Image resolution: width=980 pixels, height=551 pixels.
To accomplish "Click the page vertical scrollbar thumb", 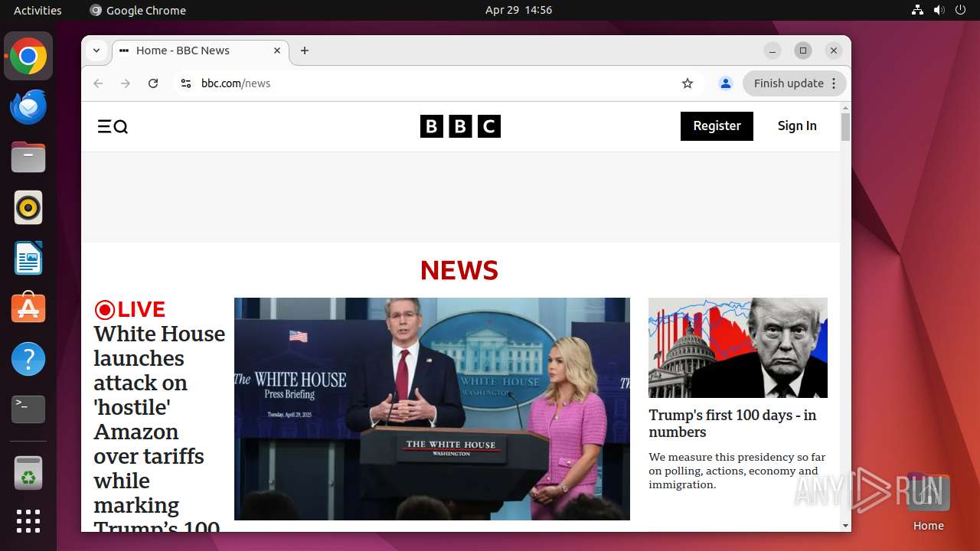I will click(845, 127).
